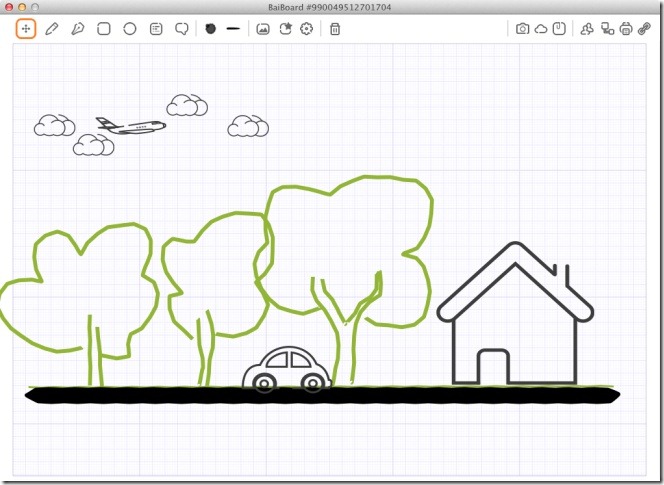The height and width of the screenshot is (485, 664).
Task: Click the black road stroke
Action: 322,395
